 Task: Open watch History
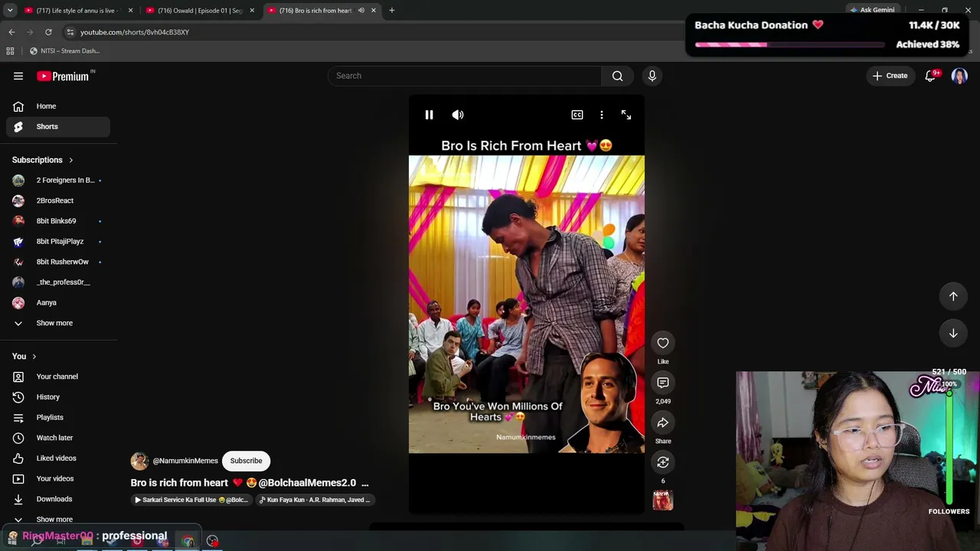pyautogui.click(x=58, y=397)
